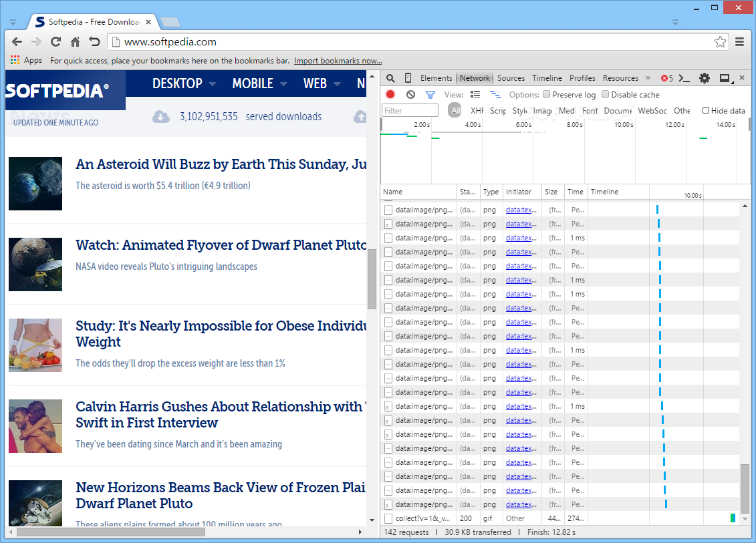756x543 pixels.
Task: Open the Asteroid Will Buzz by Earth article
Action: pyautogui.click(x=221, y=164)
